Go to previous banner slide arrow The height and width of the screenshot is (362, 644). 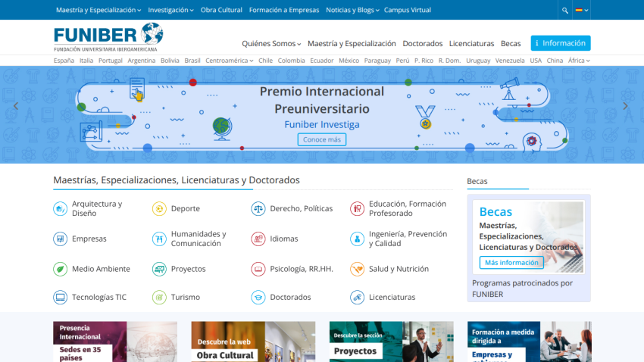pyautogui.click(x=16, y=106)
